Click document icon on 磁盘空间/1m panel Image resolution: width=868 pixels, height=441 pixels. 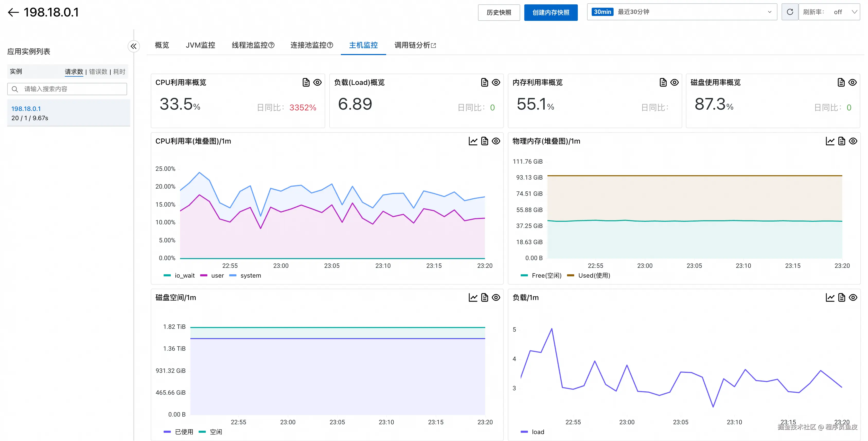pyautogui.click(x=484, y=297)
